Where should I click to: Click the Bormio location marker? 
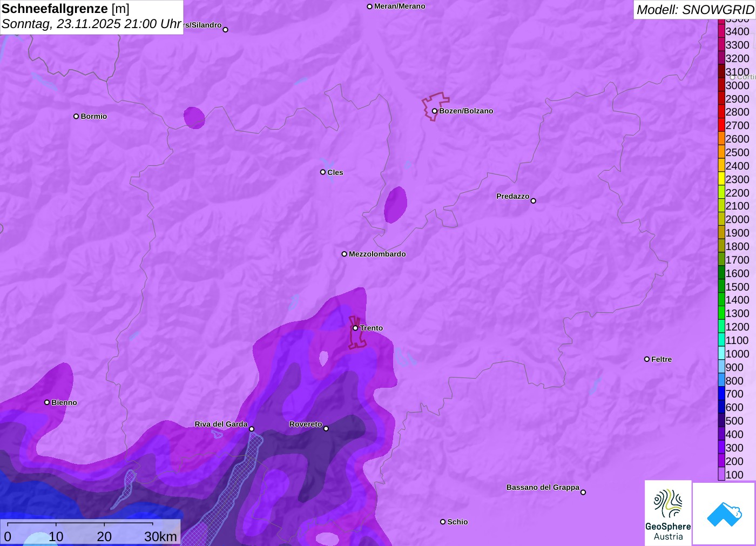point(76,116)
